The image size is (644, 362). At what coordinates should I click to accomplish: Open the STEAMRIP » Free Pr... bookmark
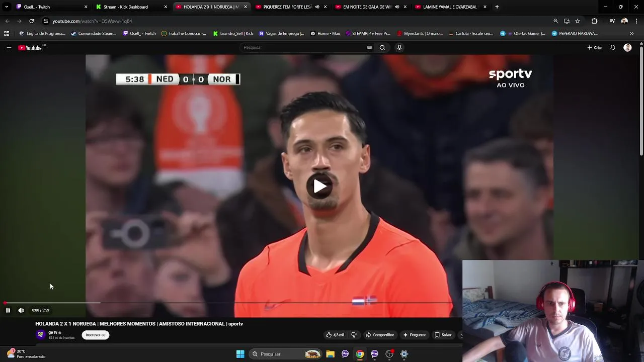click(368, 34)
